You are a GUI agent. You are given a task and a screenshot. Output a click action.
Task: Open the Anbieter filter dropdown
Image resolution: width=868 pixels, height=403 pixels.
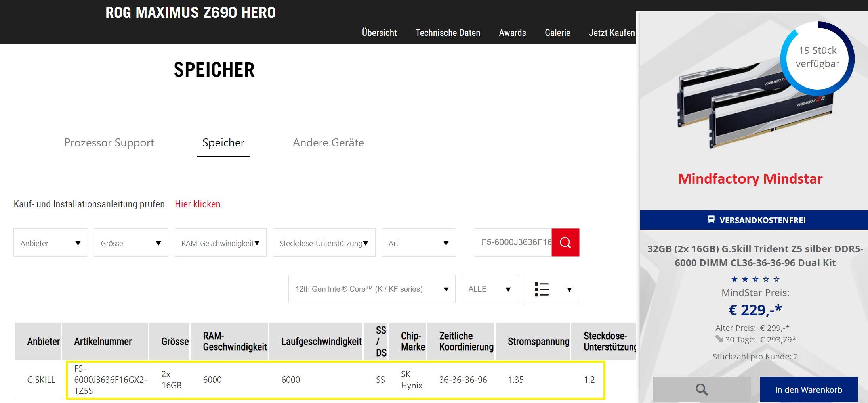(x=51, y=243)
